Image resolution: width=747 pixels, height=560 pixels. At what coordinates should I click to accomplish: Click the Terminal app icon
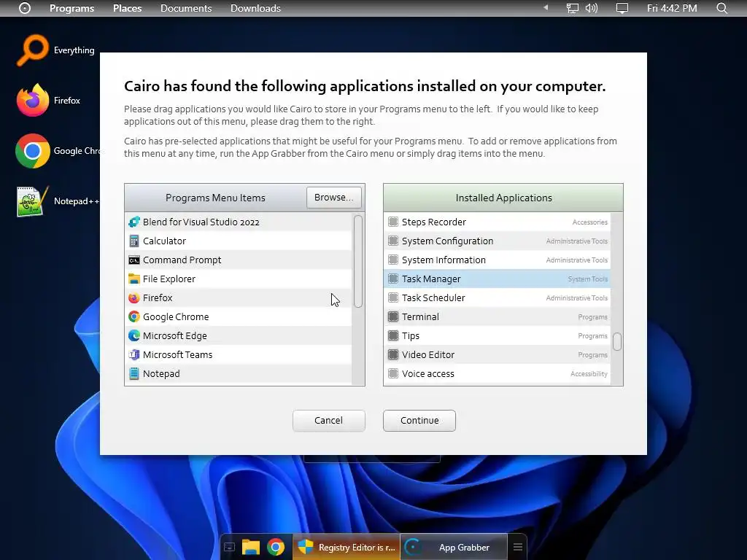pos(393,316)
